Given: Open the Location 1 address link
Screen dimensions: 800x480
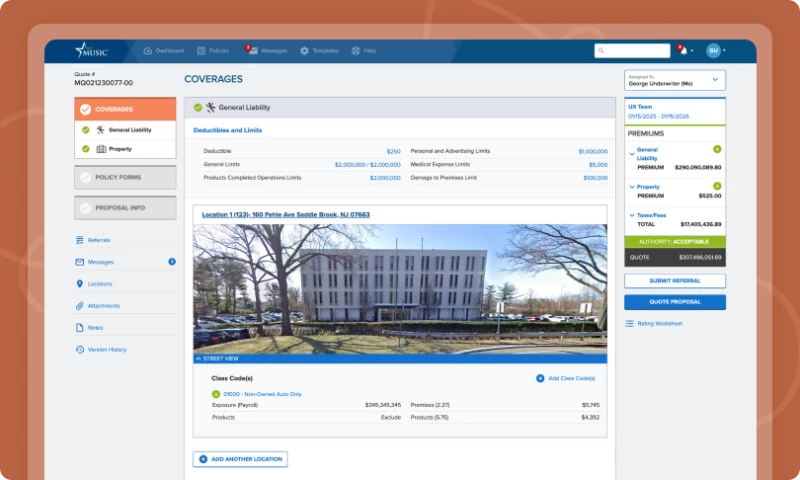Looking at the screenshot, I should pos(286,215).
